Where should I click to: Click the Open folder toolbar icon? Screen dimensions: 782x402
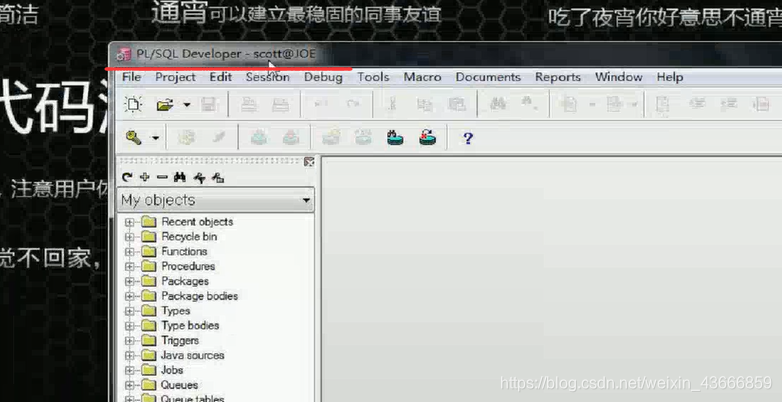click(165, 105)
